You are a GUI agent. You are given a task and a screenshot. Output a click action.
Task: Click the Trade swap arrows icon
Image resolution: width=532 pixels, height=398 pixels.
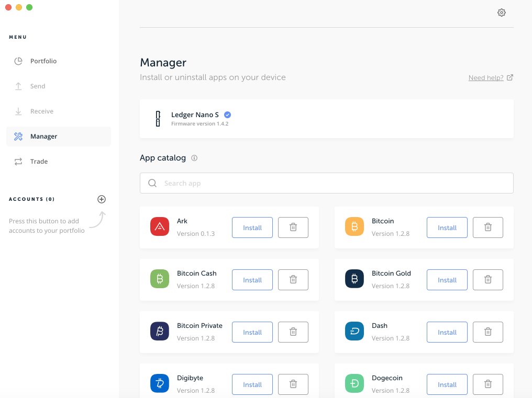(x=18, y=162)
